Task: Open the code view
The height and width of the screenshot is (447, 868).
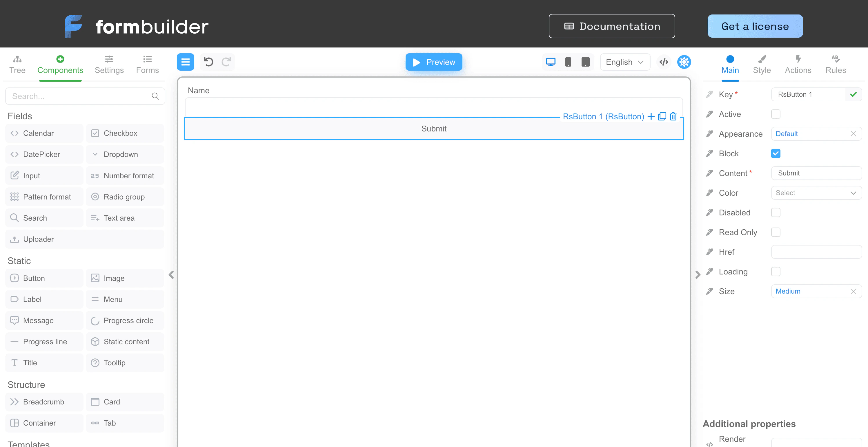Action: [x=664, y=62]
